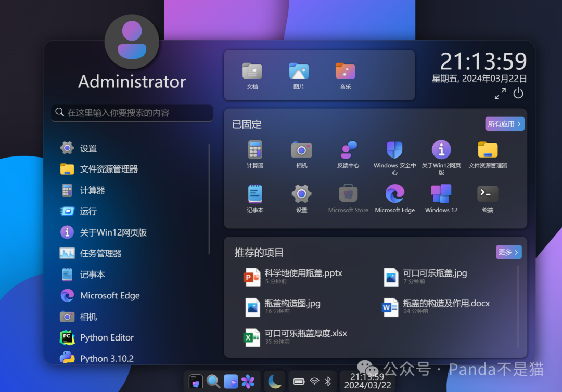Open pinned Windows 安全中心
The width and height of the screenshot is (562, 392).
click(394, 157)
